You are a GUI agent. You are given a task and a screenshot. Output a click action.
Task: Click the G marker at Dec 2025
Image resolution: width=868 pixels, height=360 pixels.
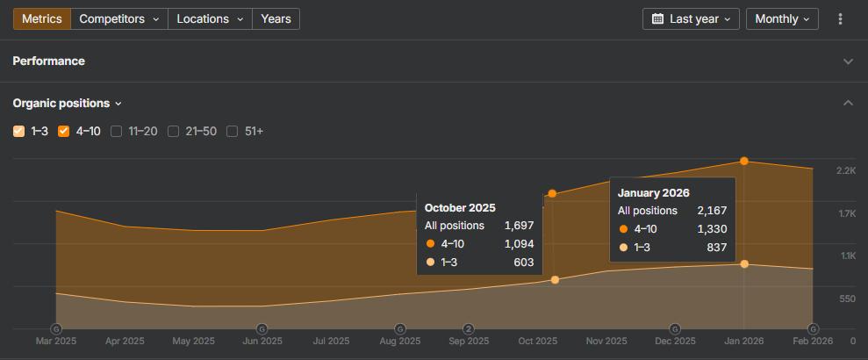click(675, 329)
